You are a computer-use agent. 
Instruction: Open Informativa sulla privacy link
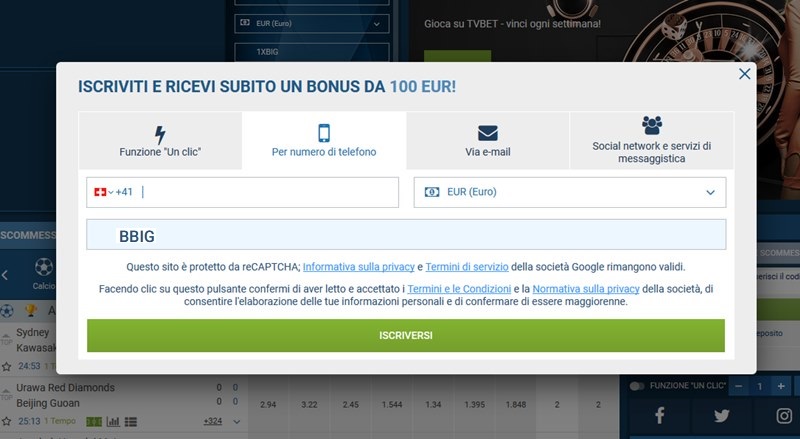(x=359, y=267)
